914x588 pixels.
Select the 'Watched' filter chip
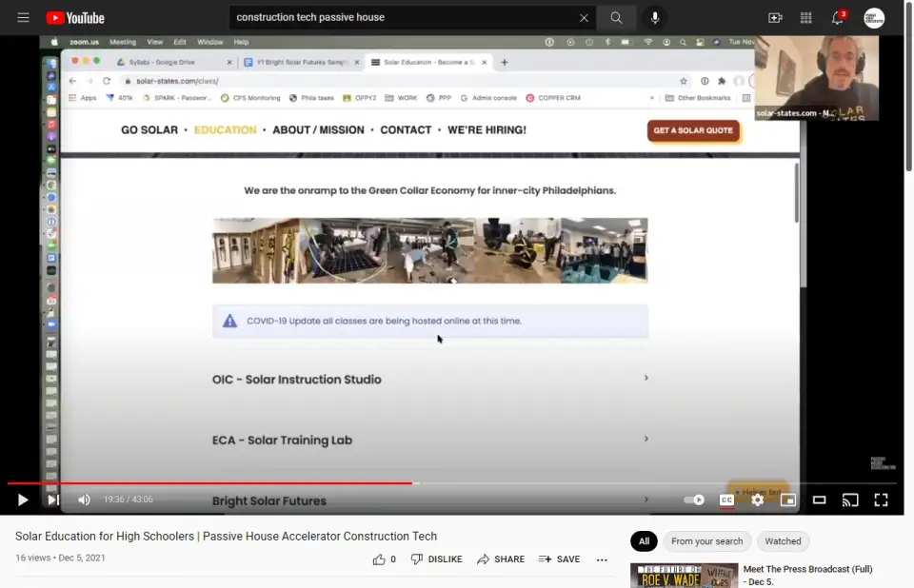tap(783, 541)
